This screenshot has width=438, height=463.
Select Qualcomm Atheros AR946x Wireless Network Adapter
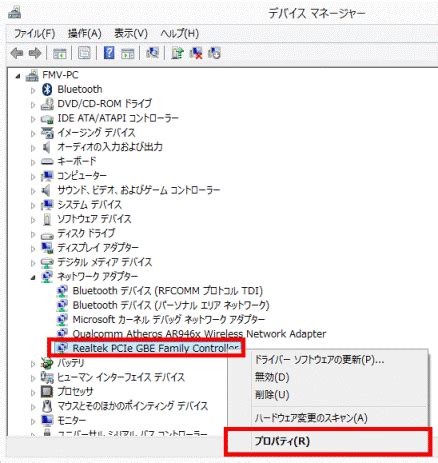[x=199, y=334]
